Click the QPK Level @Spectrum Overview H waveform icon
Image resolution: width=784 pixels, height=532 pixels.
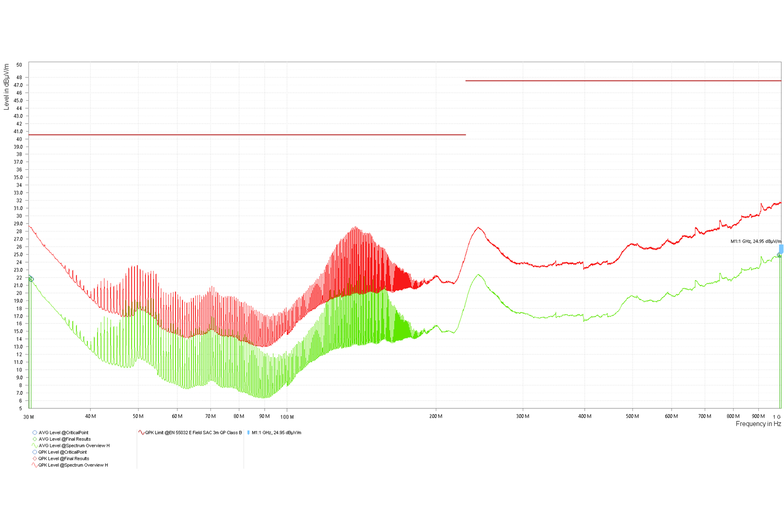(x=34, y=465)
